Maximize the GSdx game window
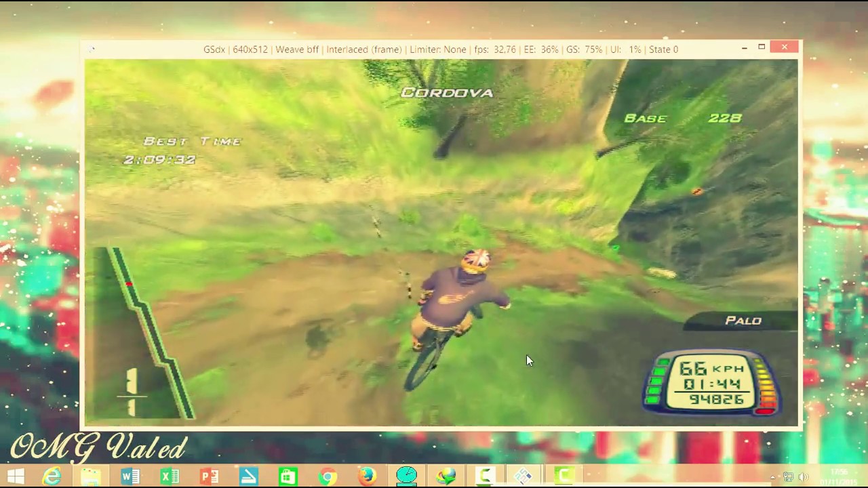This screenshot has width=868, height=488. pyautogui.click(x=762, y=47)
